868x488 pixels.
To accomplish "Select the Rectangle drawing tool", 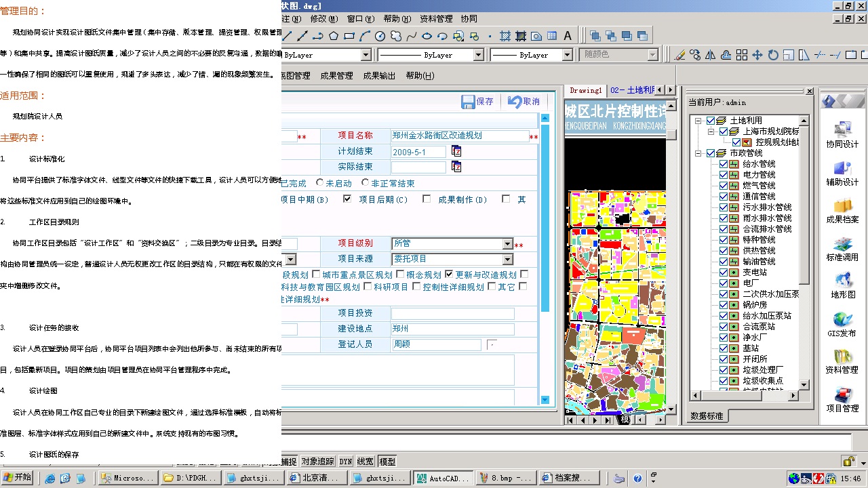I will click(x=349, y=36).
